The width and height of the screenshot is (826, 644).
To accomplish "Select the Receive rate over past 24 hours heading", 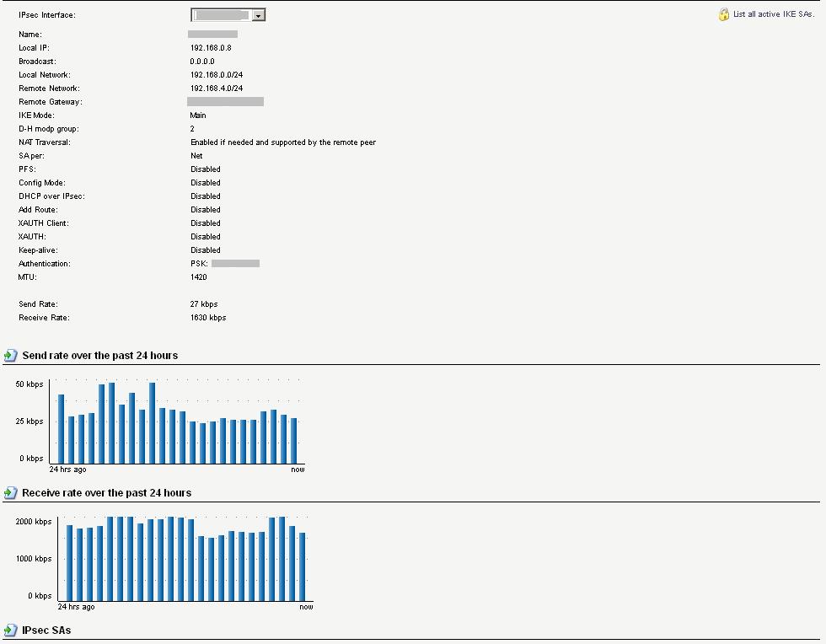I will (x=106, y=493).
